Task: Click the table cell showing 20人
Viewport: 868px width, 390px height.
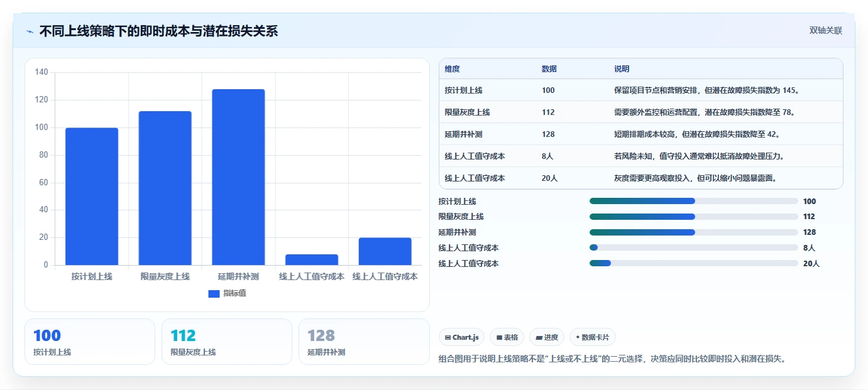Action: click(549, 178)
